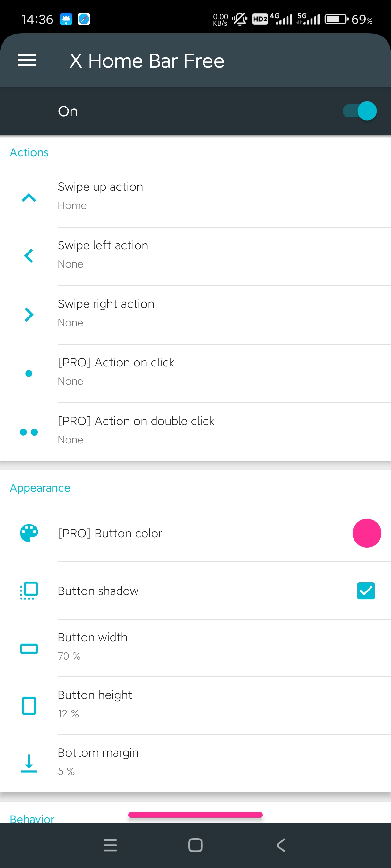Image resolution: width=391 pixels, height=868 pixels.
Task: Open Swipe up action setting
Action: tap(196, 198)
